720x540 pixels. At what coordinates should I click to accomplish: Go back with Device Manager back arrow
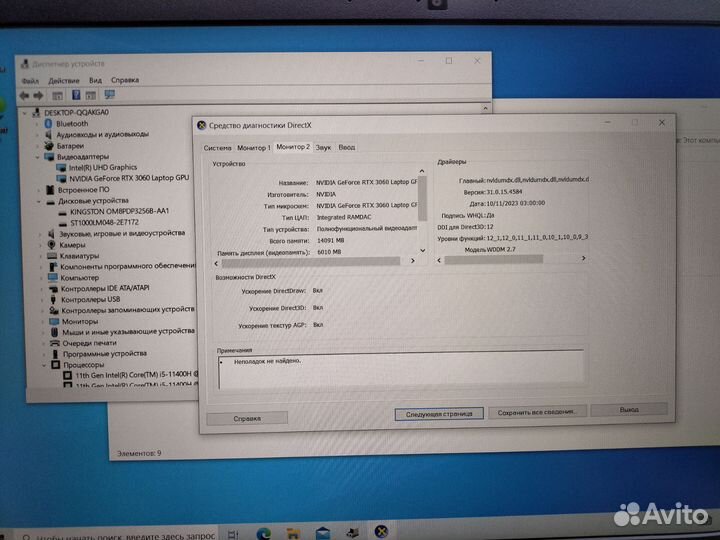click(24, 96)
